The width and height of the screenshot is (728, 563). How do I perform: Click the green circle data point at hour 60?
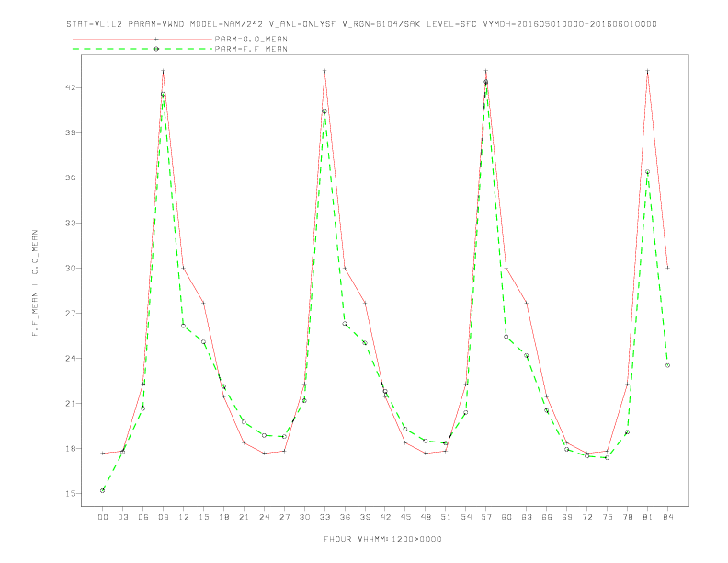506,337
